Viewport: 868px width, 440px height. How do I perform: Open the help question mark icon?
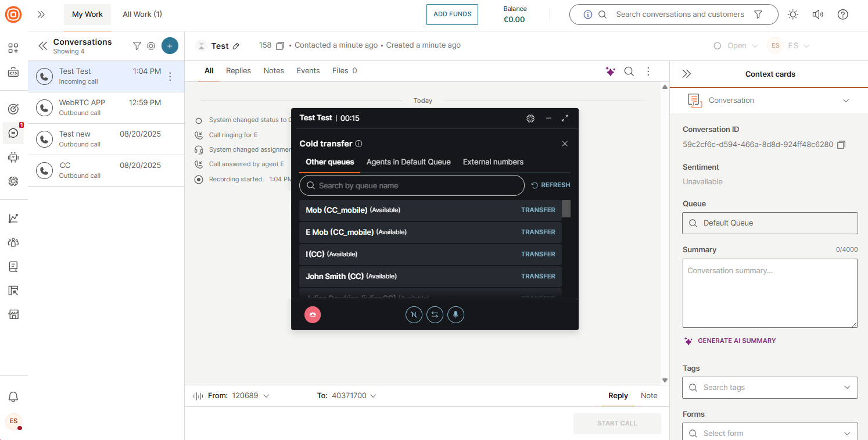[843, 15]
